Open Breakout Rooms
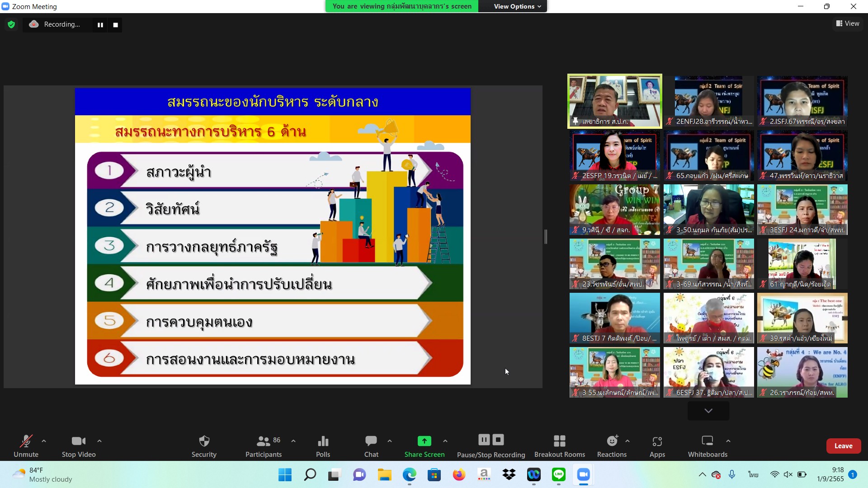The width and height of the screenshot is (868, 488). coord(559,445)
